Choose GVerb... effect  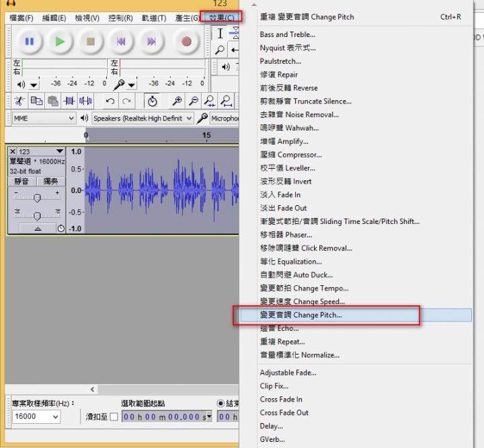pos(356,439)
